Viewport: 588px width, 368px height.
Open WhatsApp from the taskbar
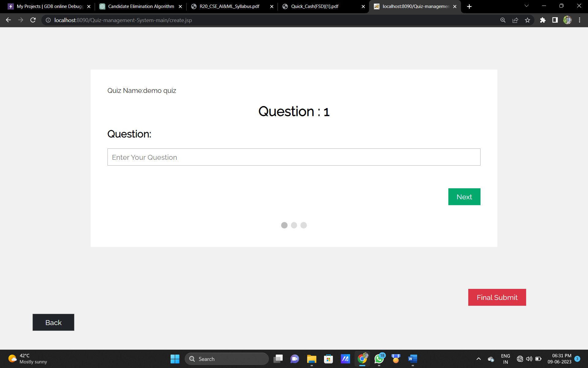[x=379, y=359]
